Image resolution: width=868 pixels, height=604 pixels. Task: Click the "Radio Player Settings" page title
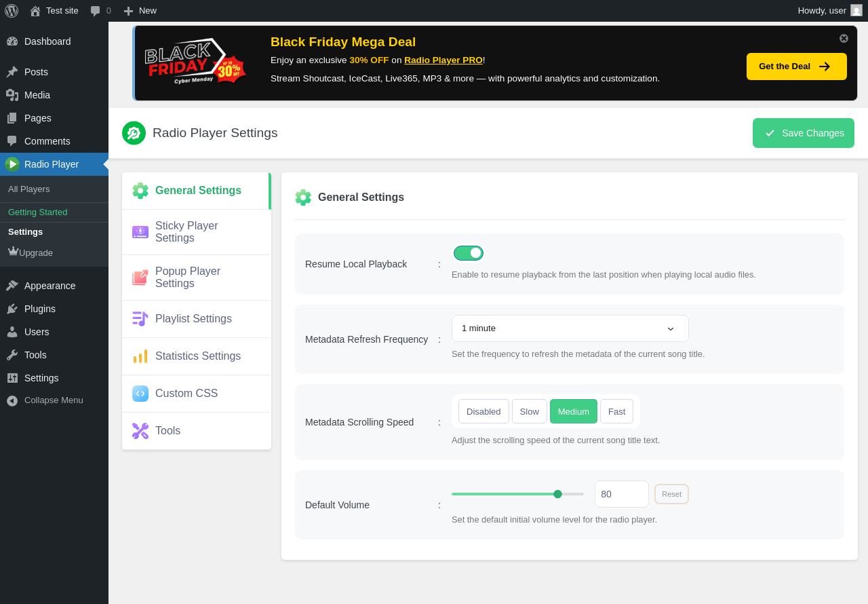tap(215, 133)
